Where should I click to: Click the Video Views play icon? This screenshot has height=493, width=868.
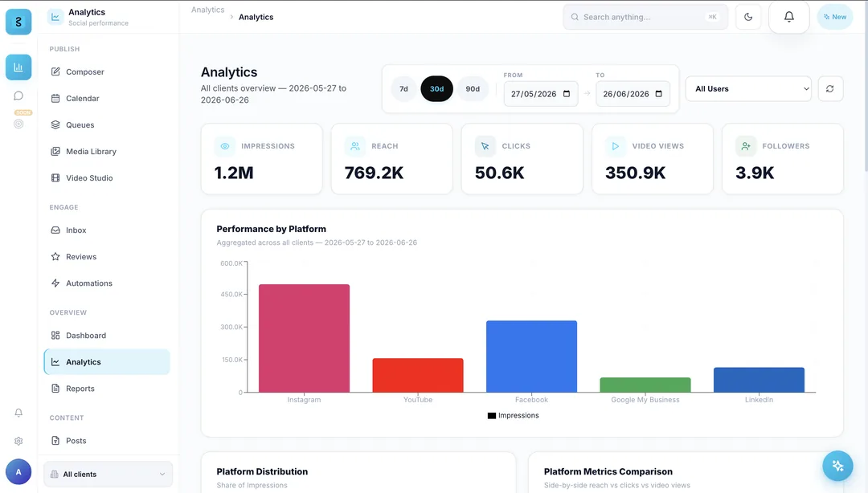[615, 146]
